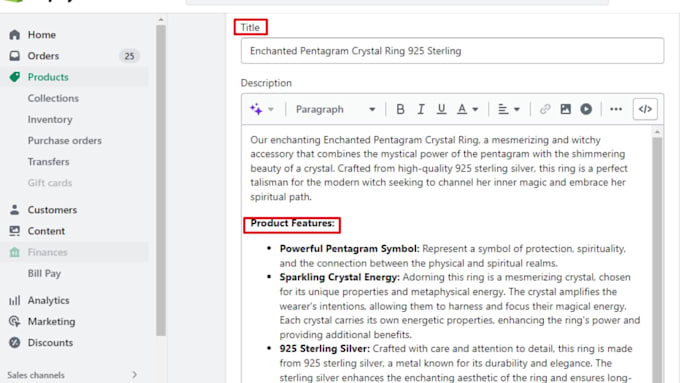The image size is (680, 383).
Task: Open the AI sparkle dropdown arrow
Action: pyautogui.click(x=271, y=109)
